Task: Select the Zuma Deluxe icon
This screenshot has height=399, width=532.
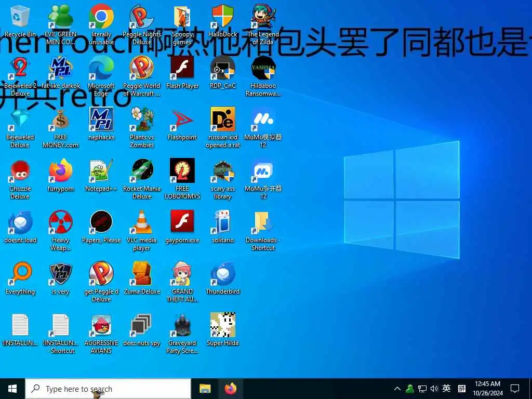Action: tap(142, 273)
